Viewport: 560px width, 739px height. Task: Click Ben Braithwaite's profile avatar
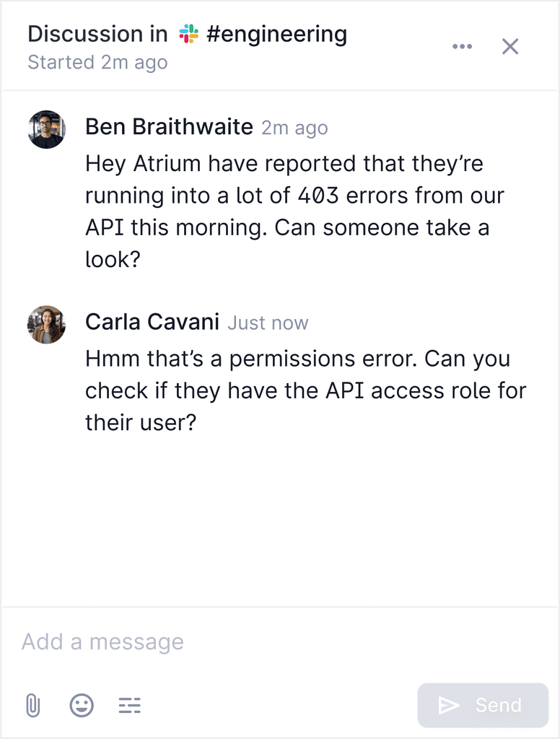(x=47, y=129)
